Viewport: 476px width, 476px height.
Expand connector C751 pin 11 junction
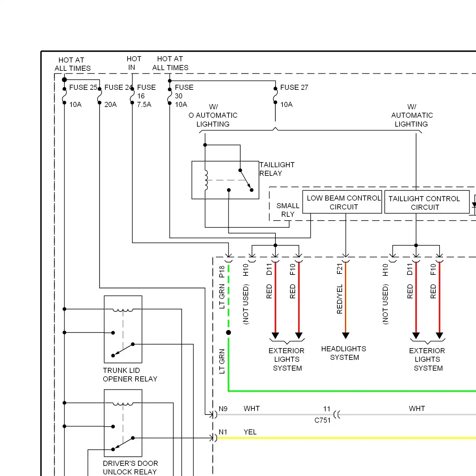pyautogui.click(x=336, y=414)
